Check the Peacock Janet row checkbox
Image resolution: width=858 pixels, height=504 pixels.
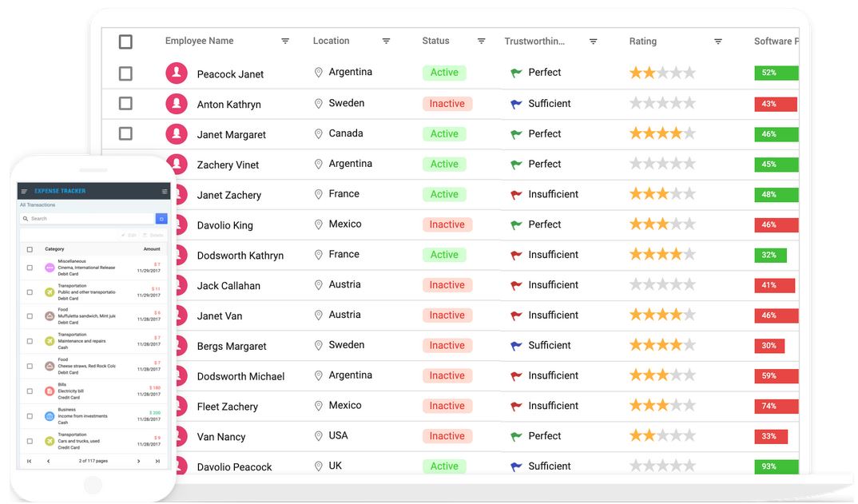[x=125, y=73]
